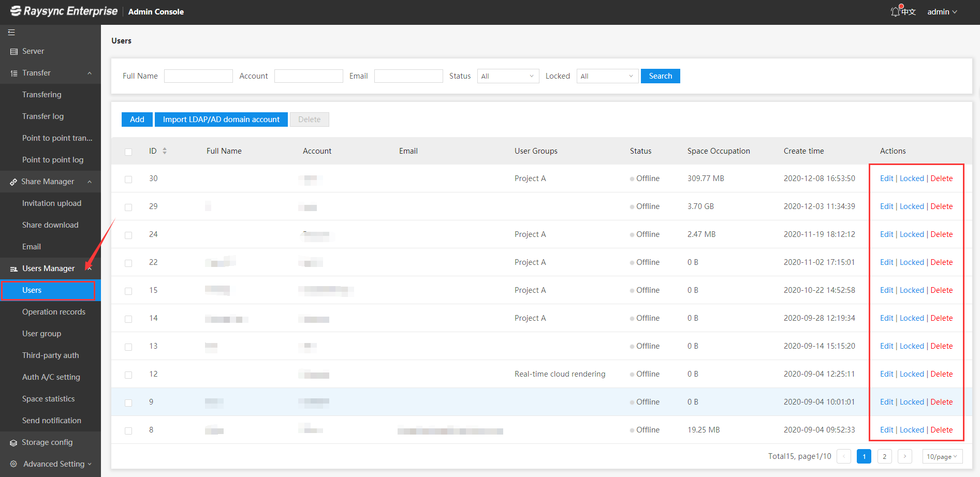Open the Space statistics page

click(x=49, y=399)
